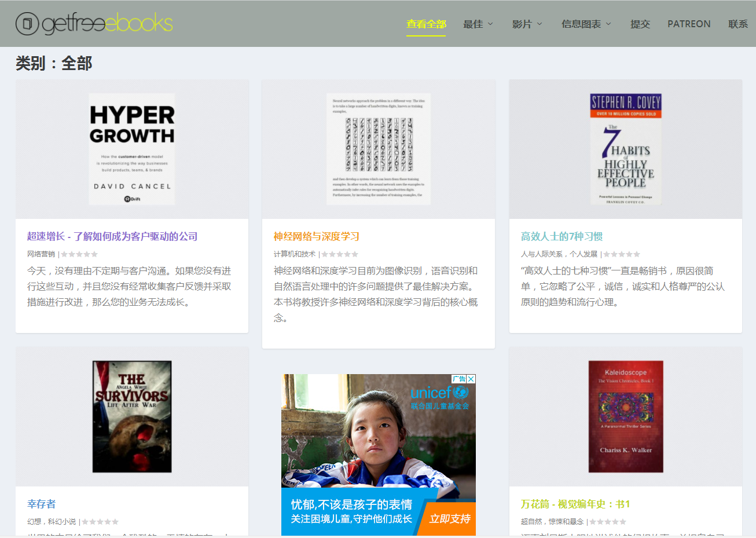Click the 类别：全部 page heading
756x538 pixels.
(x=54, y=63)
